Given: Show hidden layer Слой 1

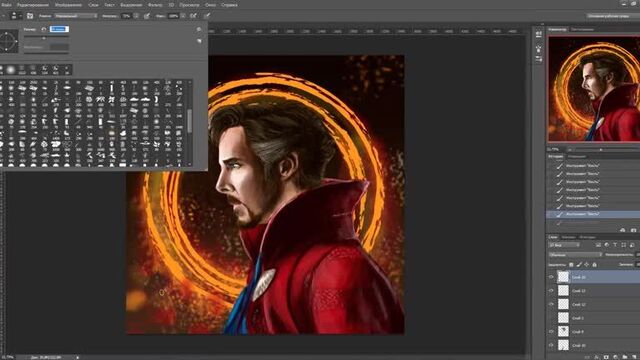Looking at the screenshot, I should pos(551,318).
